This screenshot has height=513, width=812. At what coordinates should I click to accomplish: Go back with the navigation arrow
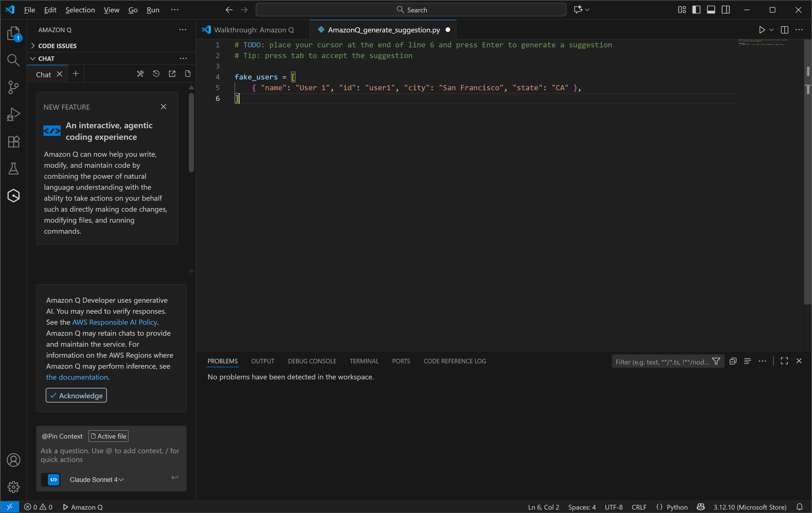(229, 10)
